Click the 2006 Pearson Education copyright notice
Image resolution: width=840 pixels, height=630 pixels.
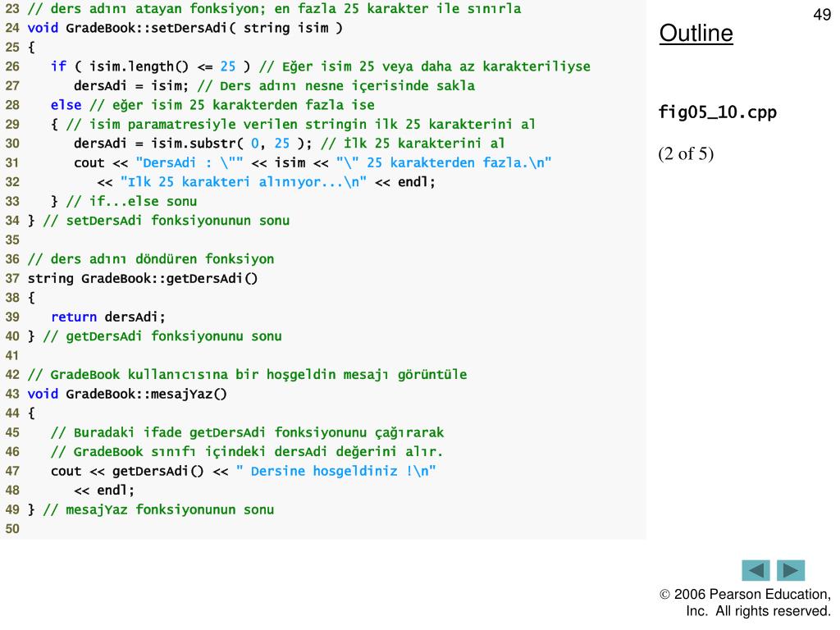click(x=745, y=603)
